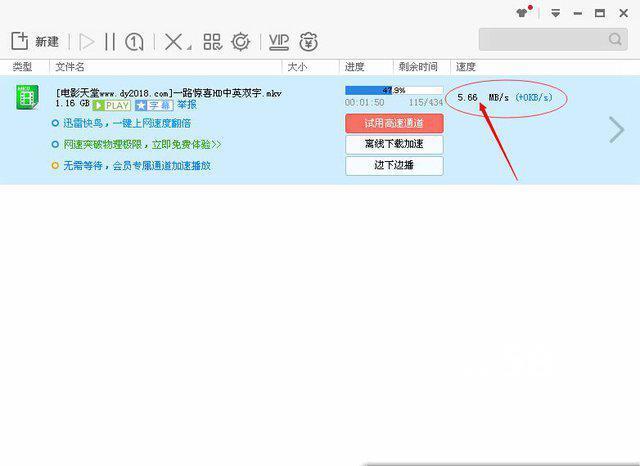Minimize the download manager window

tap(578, 13)
